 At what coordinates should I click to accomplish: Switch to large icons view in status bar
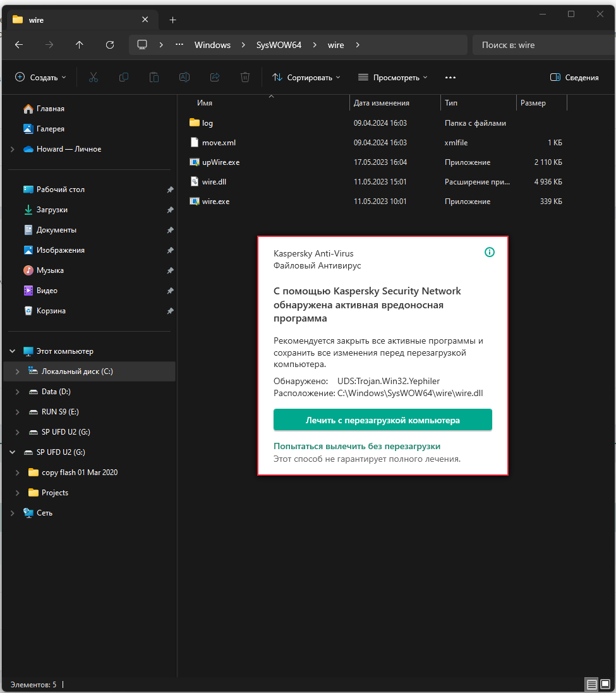tap(605, 684)
